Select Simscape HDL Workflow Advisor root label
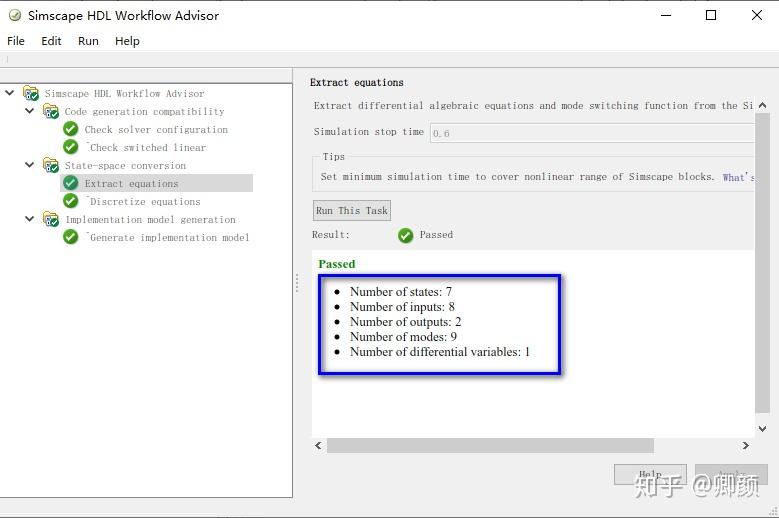This screenshot has width=779, height=518. (x=124, y=93)
